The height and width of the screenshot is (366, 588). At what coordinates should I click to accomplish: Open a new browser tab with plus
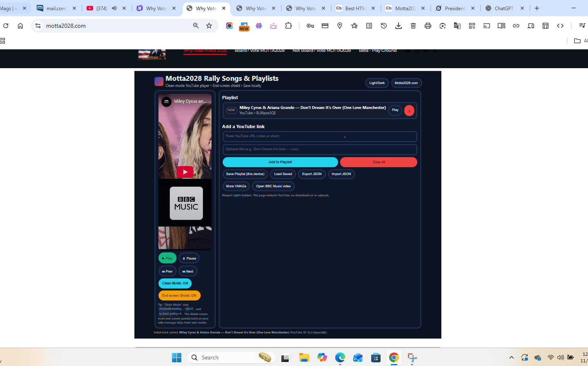tap(537, 8)
